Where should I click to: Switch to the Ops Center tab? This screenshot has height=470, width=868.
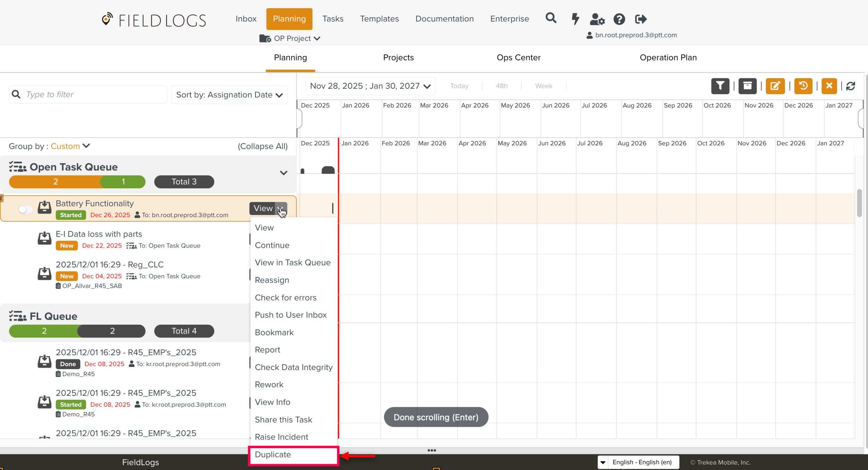click(x=518, y=58)
